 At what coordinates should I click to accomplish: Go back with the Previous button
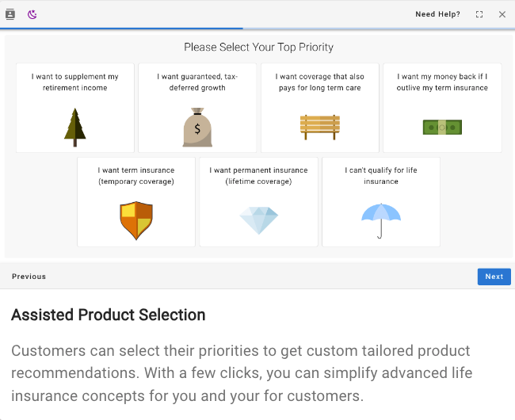(x=29, y=277)
